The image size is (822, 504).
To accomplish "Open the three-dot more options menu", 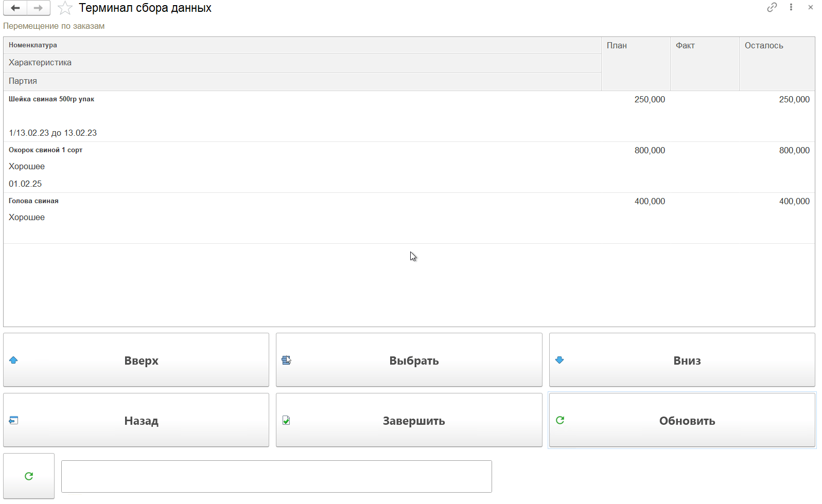I will [791, 7].
